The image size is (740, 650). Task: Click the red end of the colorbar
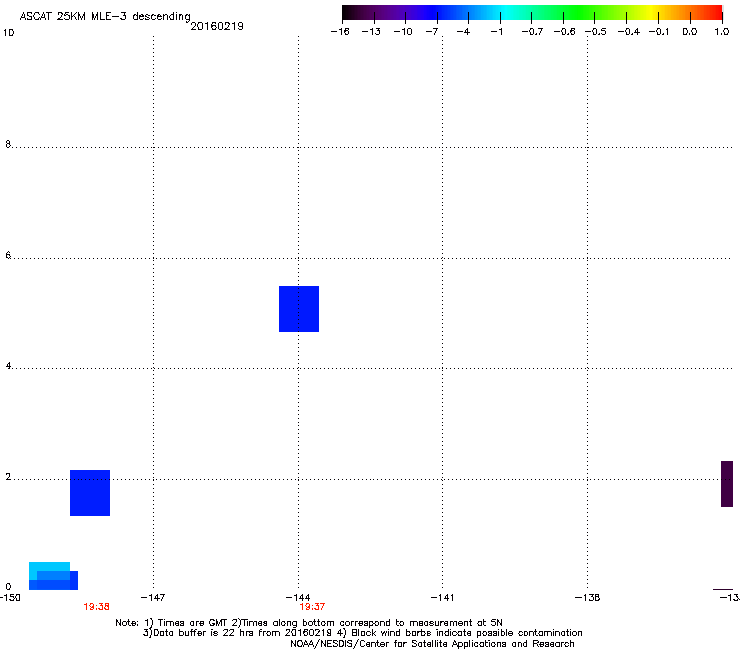713,12
